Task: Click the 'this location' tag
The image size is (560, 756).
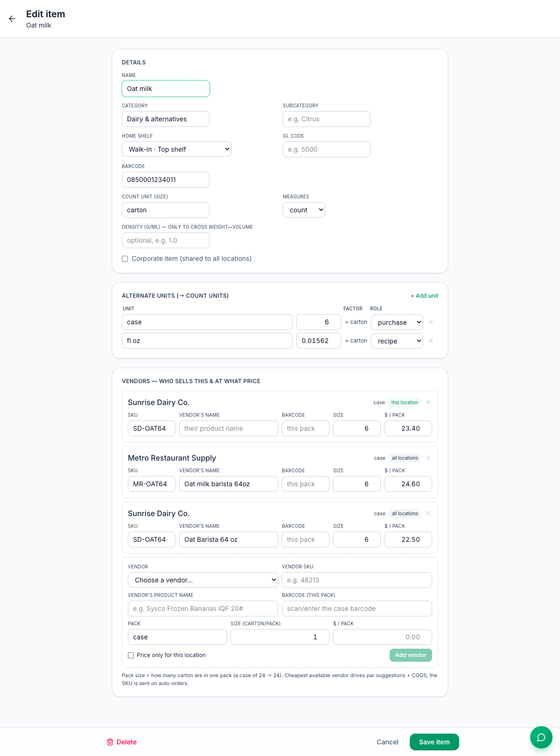Action: point(405,402)
